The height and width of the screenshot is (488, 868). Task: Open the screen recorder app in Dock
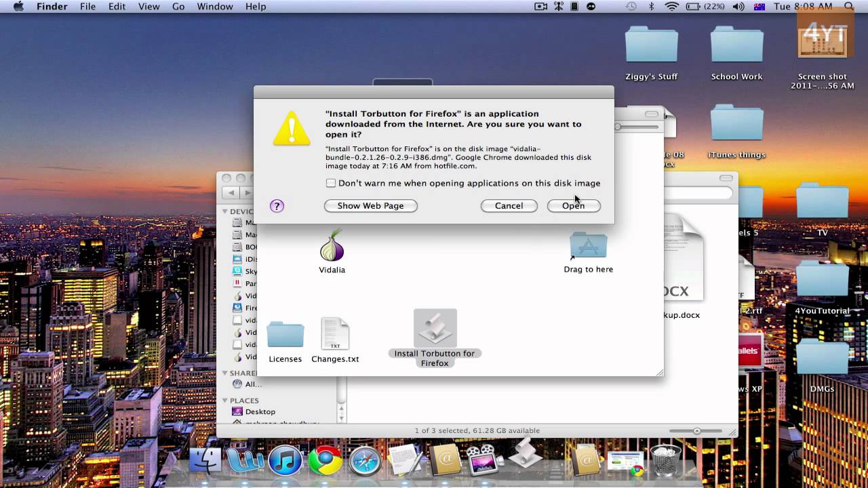tap(484, 460)
